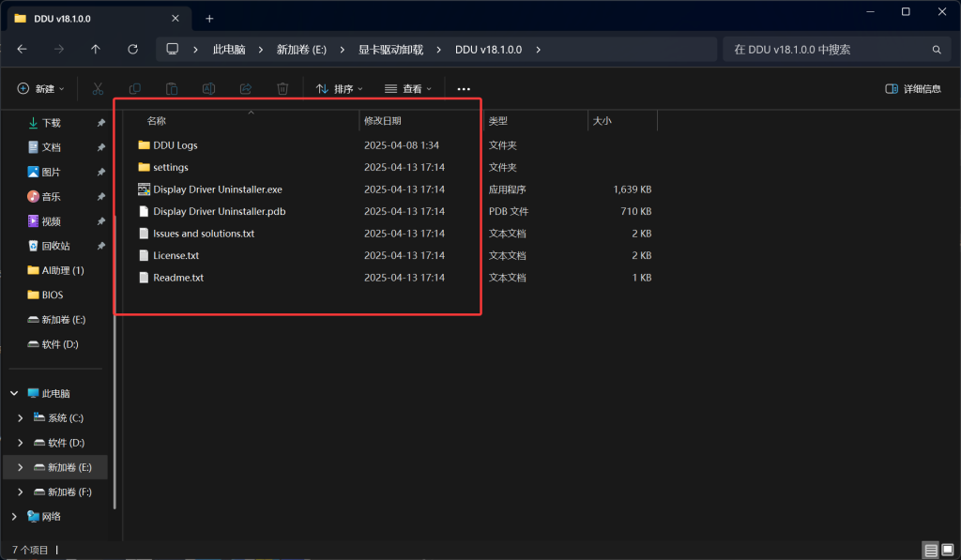Select the License.txt file

coord(175,255)
